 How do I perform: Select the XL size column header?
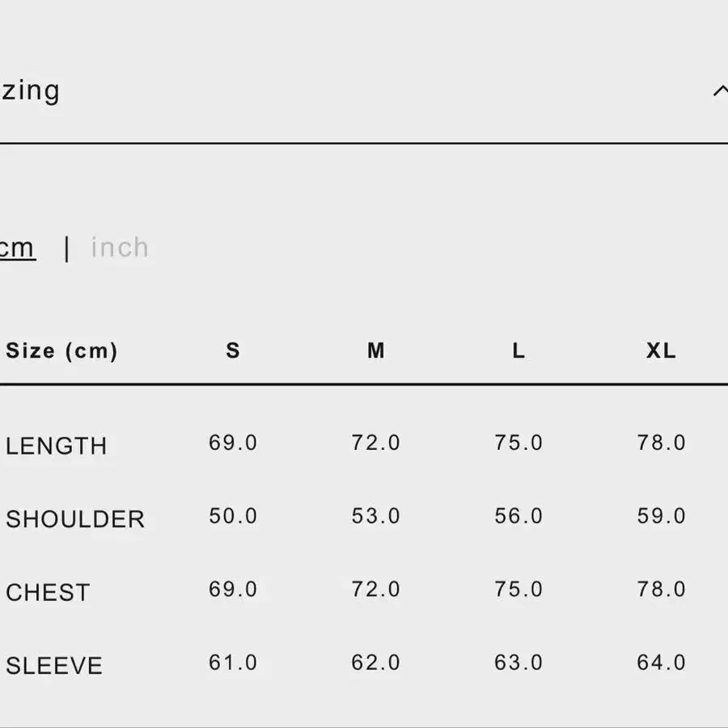coord(661,351)
